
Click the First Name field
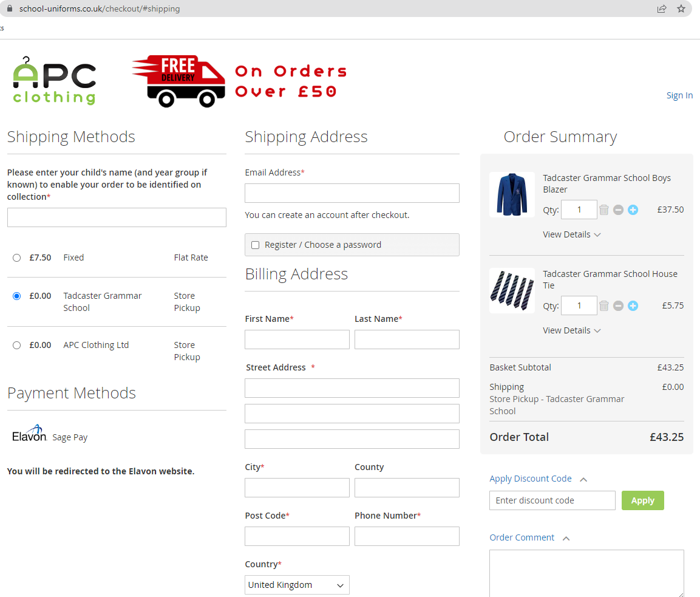297,339
